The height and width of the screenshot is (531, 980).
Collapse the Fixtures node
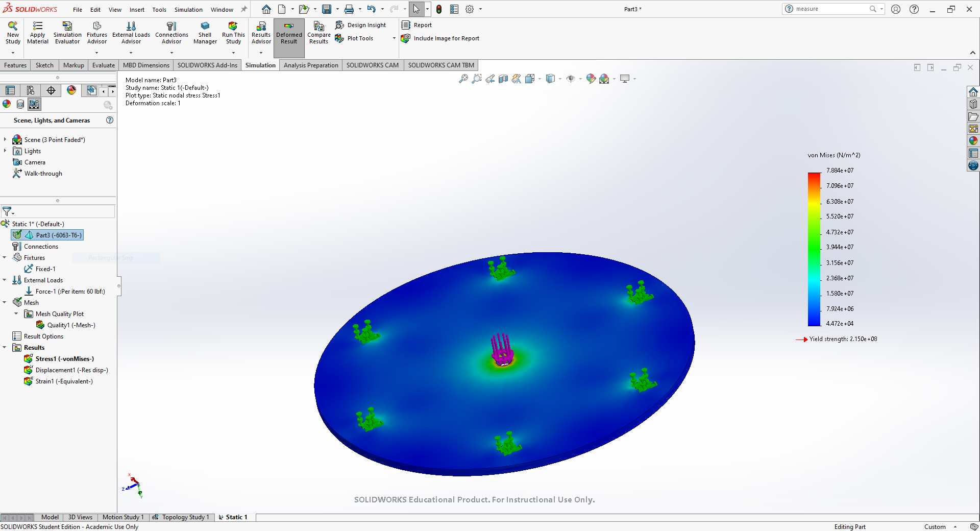point(5,257)
